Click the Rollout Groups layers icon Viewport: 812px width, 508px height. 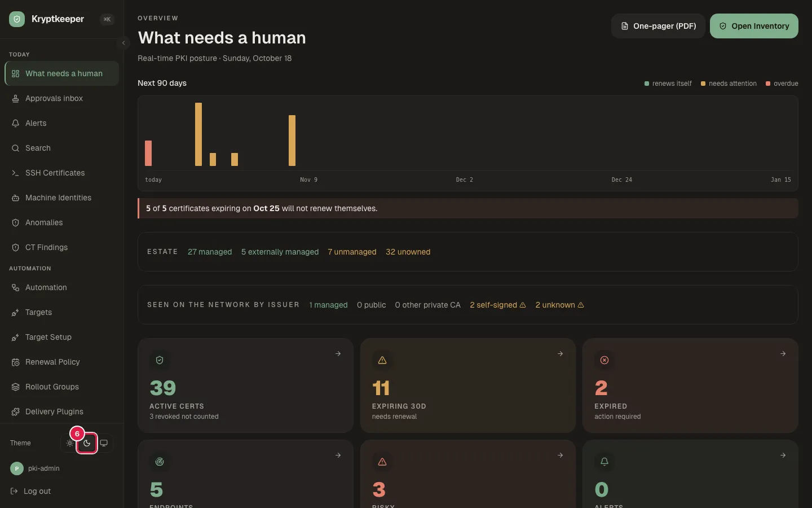tap(15, 387)
